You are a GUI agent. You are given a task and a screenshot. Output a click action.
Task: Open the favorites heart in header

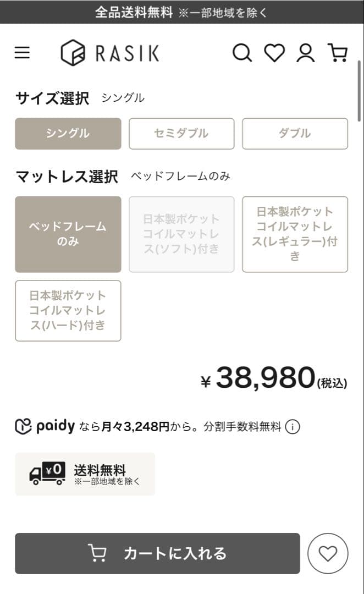point(274,53)
